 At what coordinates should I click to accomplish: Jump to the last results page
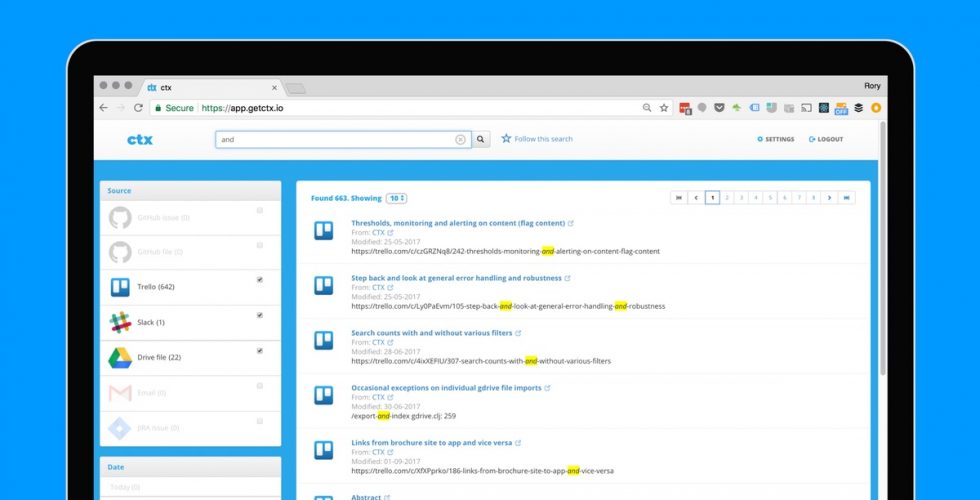tap(847, 198)
